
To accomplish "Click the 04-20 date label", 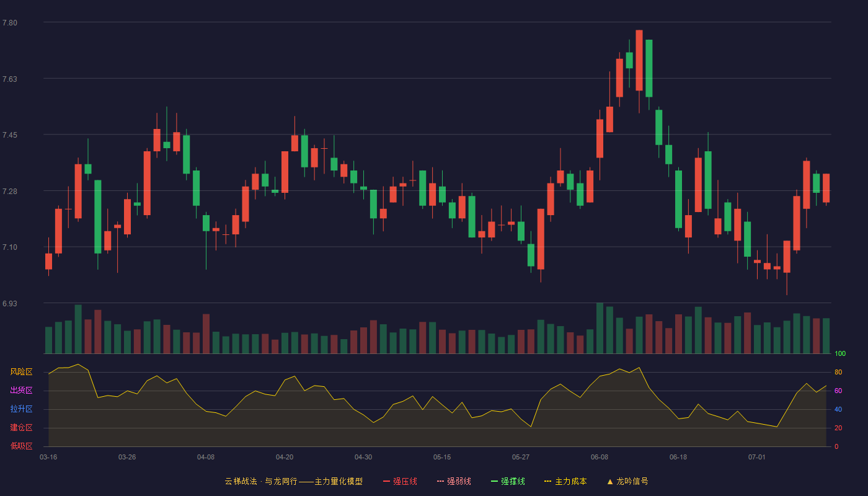I will point(285,457).
